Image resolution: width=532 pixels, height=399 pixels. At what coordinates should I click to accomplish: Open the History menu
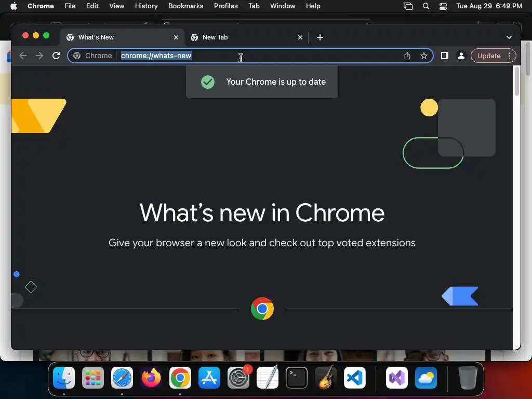click(x=146, y=6)
